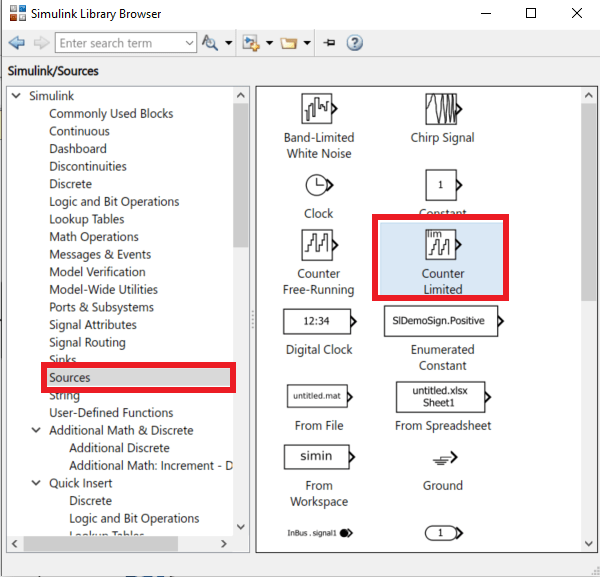
Task: Click tree panel scroll-down arrow
Action: (241, 527)
